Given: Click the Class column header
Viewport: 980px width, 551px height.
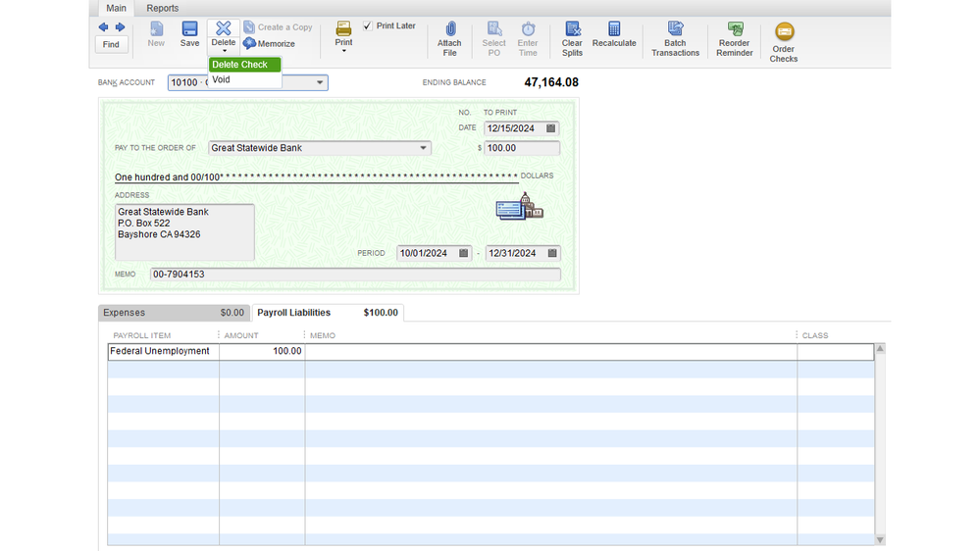Looking at the screenshot, I should 815,335.
